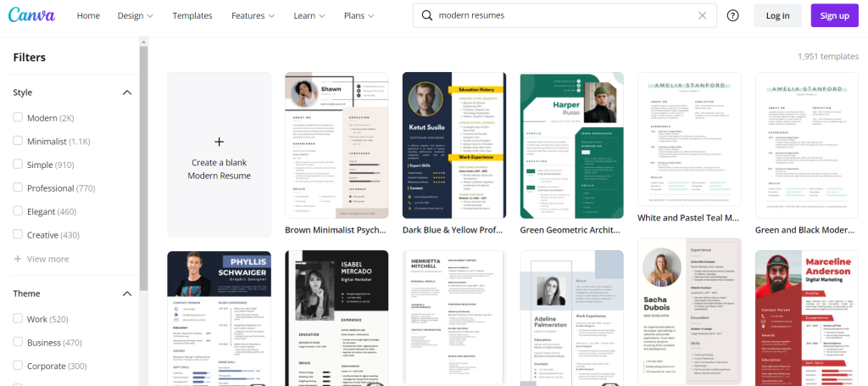Select the Work theme checkbox
Viewport: 868px width, 386px height.
click(x=18, y=319)
